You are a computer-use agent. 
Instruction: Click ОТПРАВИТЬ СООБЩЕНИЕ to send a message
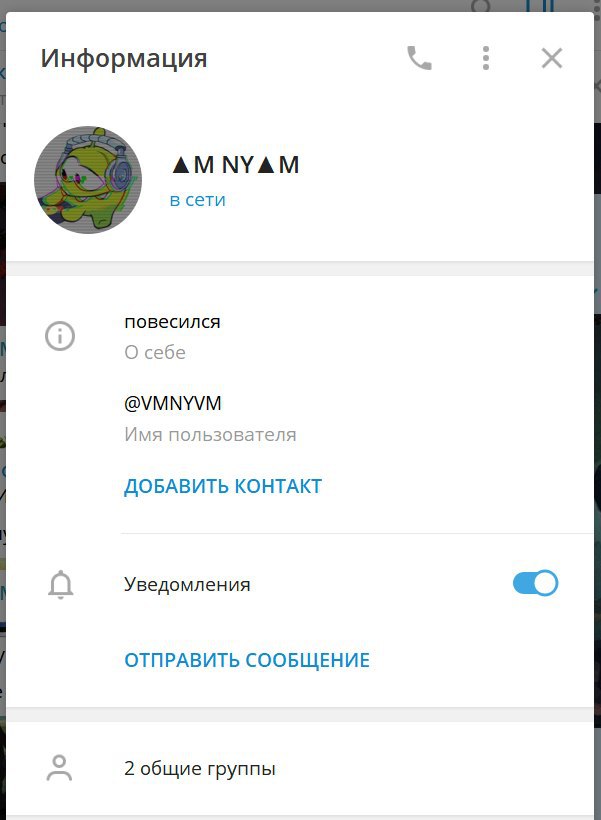point(247,660)
